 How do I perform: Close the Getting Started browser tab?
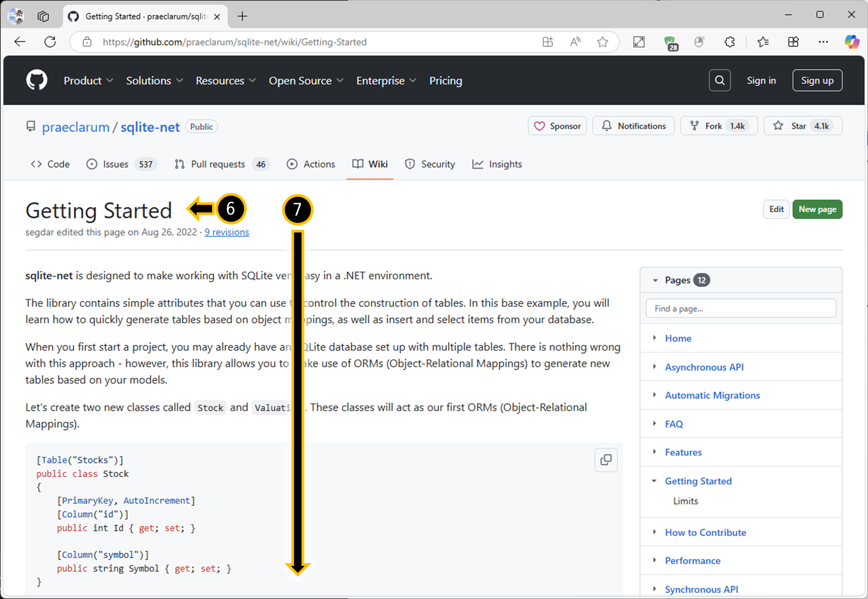[x=217, y=17]
